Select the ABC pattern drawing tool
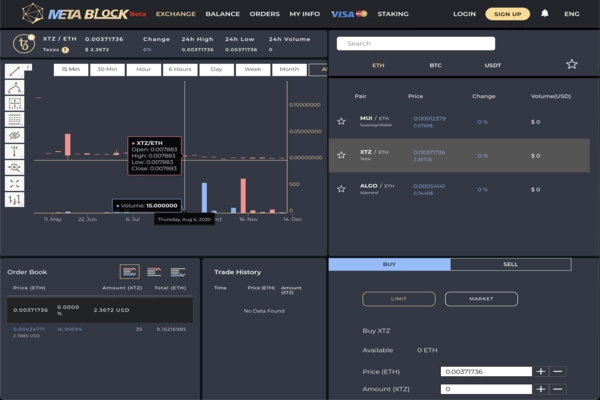 (x=15, y=88)
